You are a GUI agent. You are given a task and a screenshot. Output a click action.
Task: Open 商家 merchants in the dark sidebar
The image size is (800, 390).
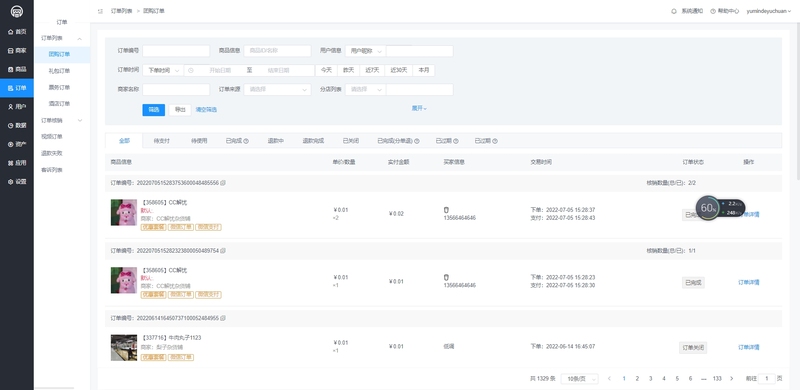click(x=17, y=51)
